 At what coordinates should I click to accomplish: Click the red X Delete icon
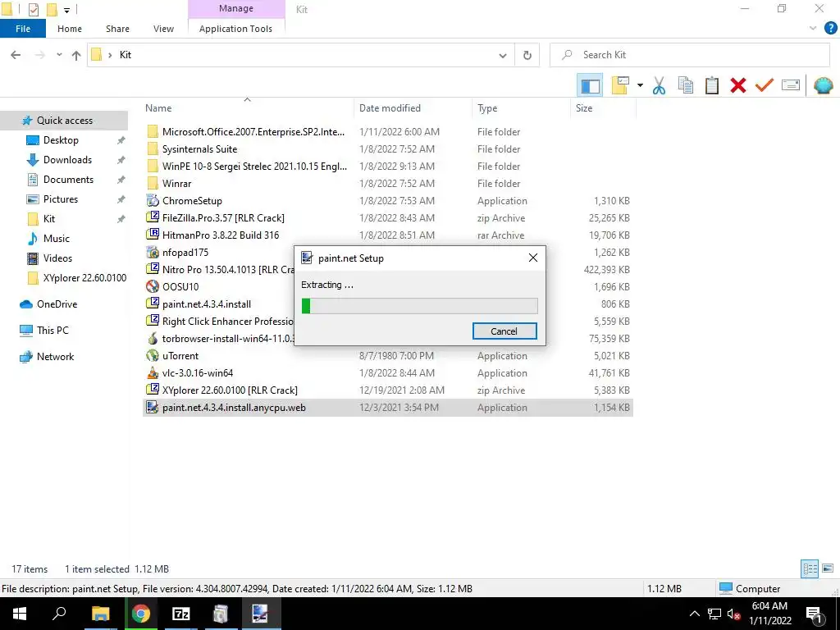click(x=737, y=85)
